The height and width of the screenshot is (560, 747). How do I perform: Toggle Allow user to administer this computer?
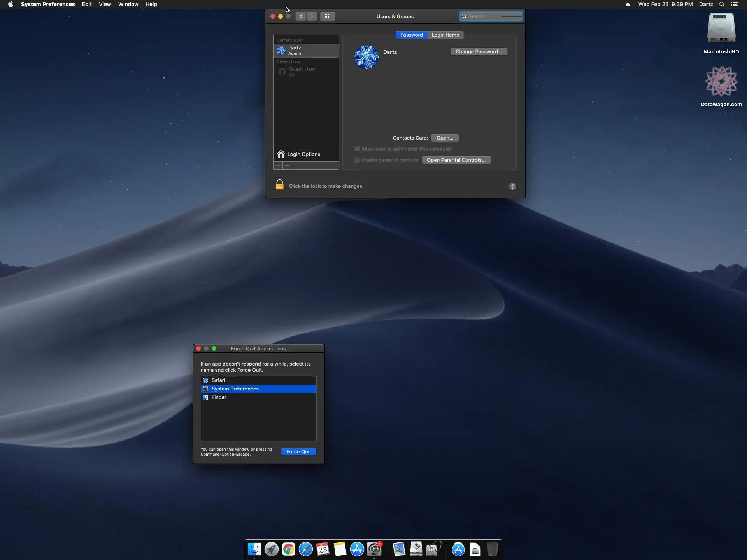[x=357, y=149]
